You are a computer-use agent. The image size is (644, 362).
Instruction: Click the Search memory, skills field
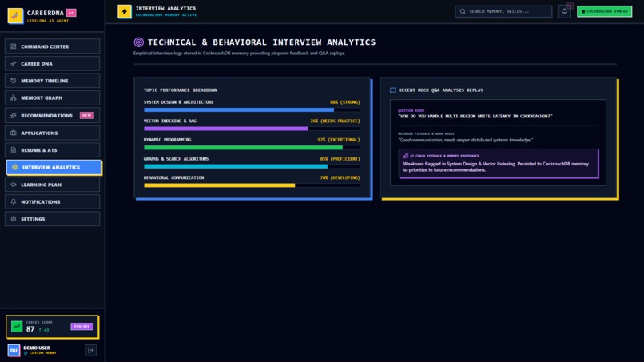coord(503,11)
